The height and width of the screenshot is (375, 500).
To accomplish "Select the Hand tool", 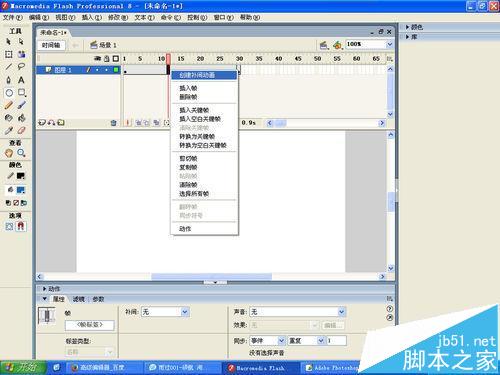I will pos(9,153).
